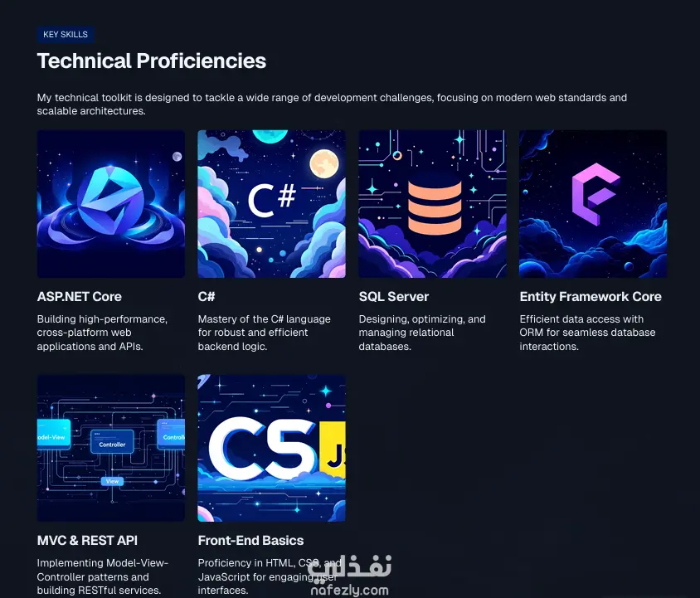
Task: Click the white C# symbol in image
Action: [x=272, y=200]
